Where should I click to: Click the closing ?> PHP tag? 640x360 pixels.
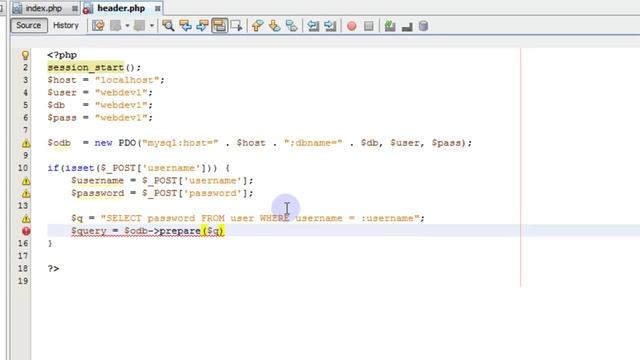[53, 268]
